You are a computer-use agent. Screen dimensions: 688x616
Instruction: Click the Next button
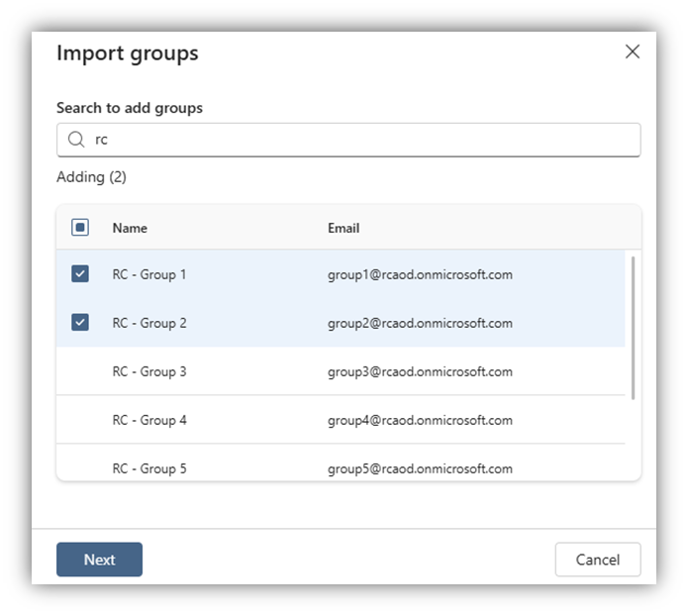pyautogui.click(x=99, y=560)
